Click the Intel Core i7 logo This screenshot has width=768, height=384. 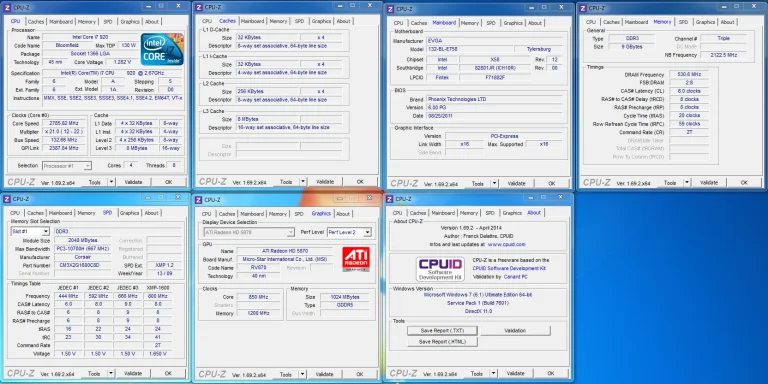(x=162, y=49)
